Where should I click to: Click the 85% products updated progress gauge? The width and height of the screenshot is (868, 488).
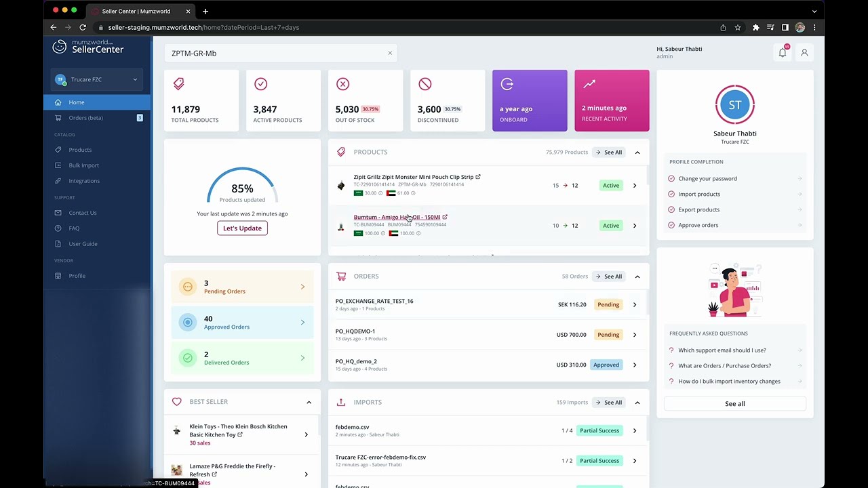[242, 185]
